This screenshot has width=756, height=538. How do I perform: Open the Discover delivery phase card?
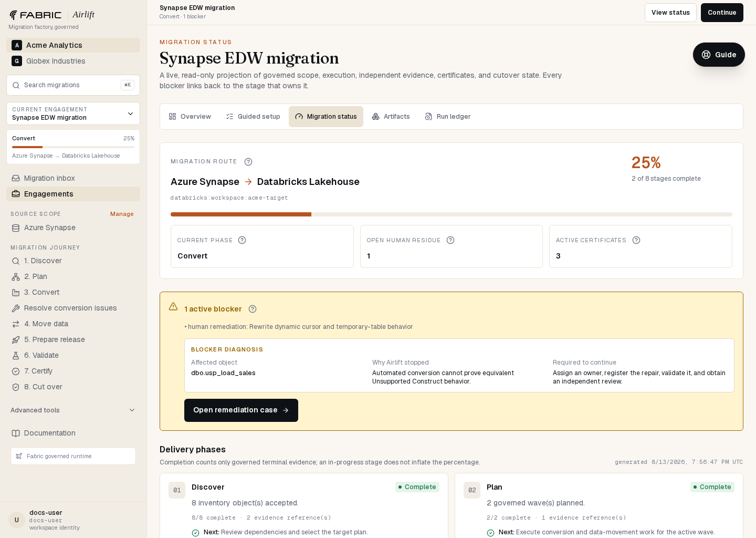click(304, 506)
